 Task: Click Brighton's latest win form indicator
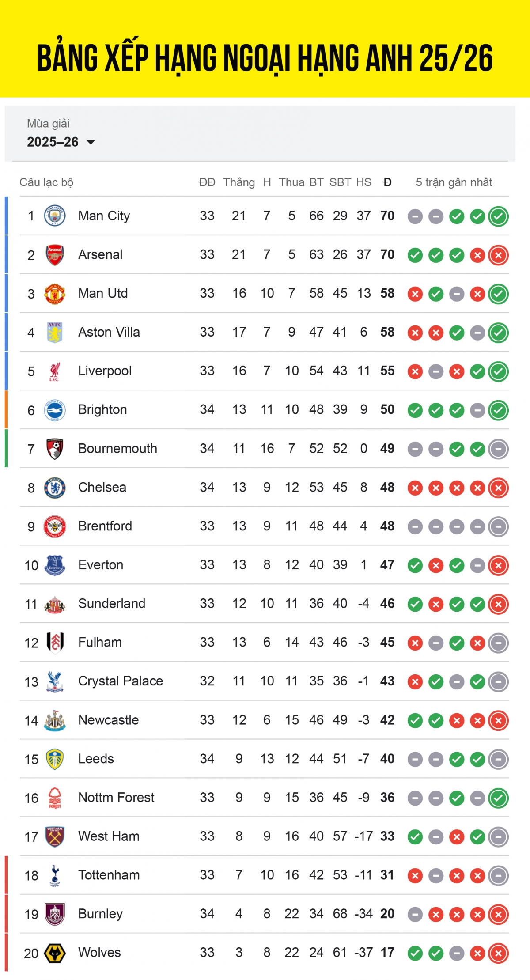coord(498,409)
